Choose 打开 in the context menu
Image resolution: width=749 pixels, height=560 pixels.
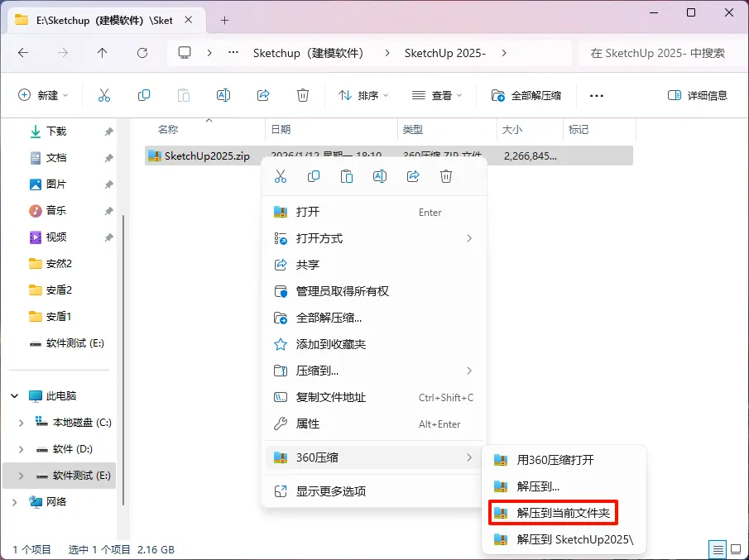(x=374, y=212)
